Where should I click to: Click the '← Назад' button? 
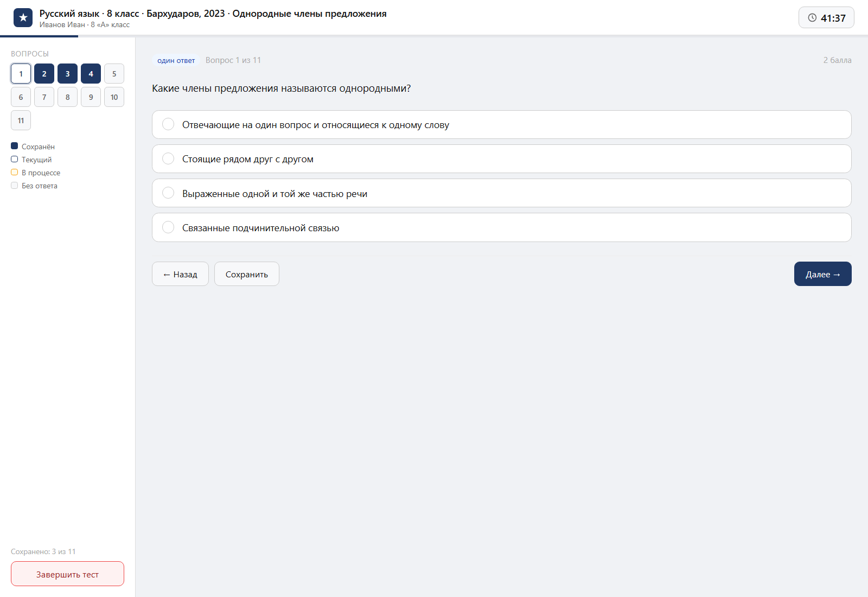(x=180, y=274)
